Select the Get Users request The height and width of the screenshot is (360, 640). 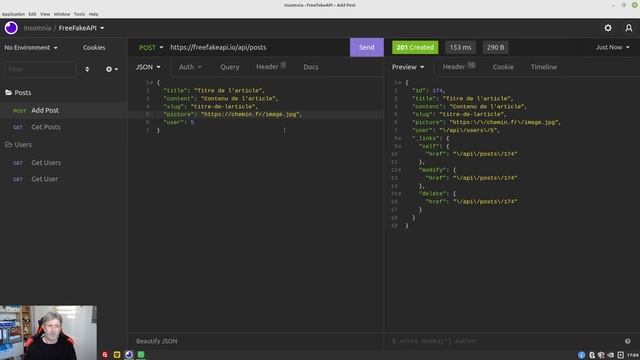(x=64, y=162)
